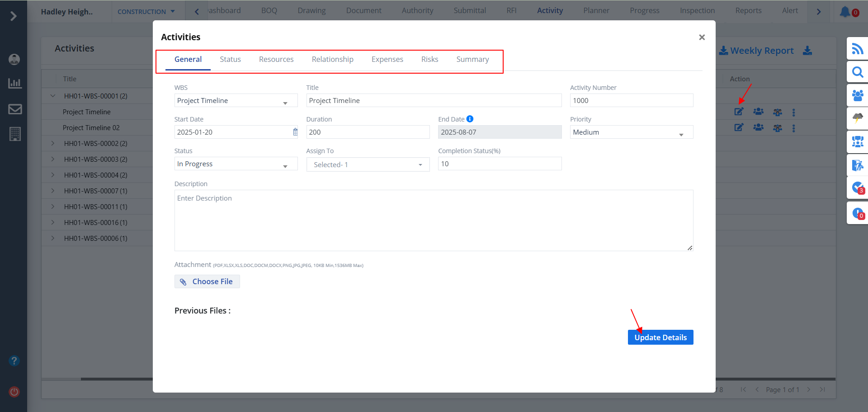Screen dimensions: 868x412
Task: Click the Description text area
Action: click(433, 220)
